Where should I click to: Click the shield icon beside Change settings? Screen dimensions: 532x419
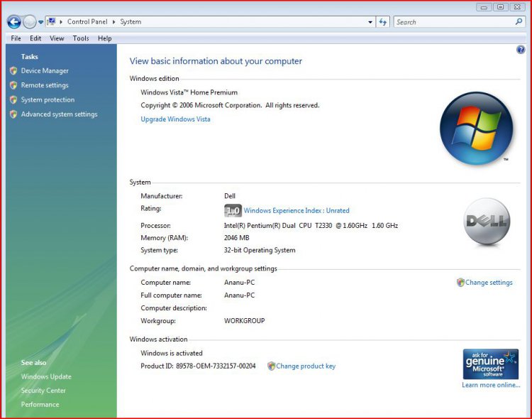(x=460, y=283)
